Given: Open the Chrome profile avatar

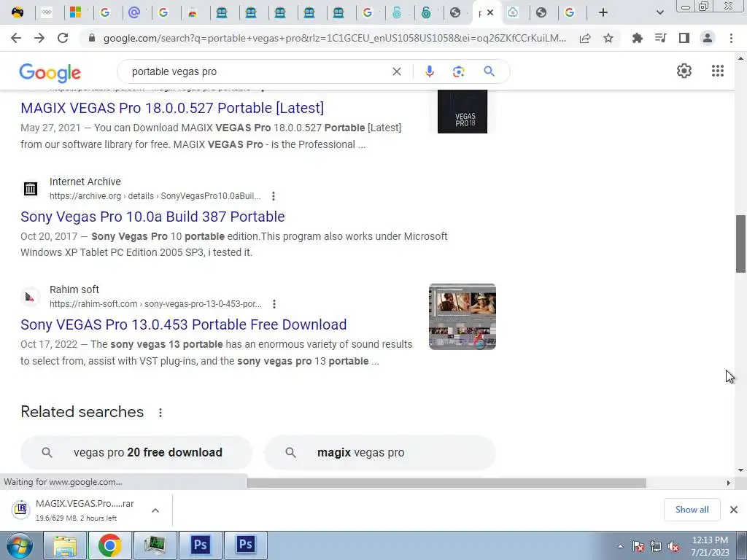Looking at the screenshot, I should click(x=708, y=38).
